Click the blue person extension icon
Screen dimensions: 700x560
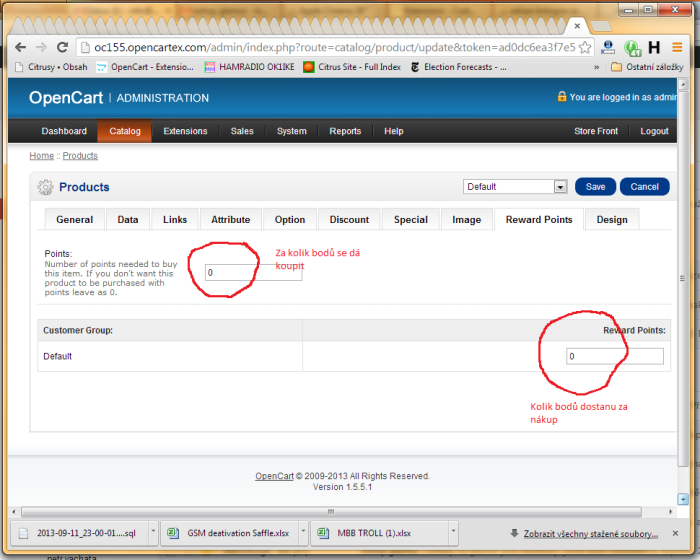tap(608, 47)
